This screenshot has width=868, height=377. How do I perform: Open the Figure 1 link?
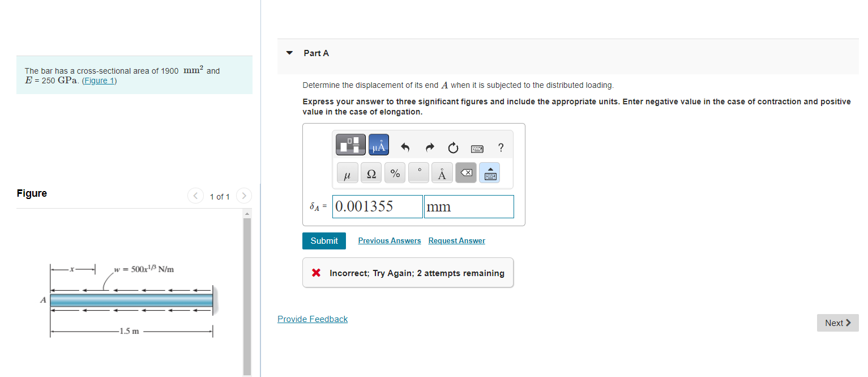[x=99, y=81]
